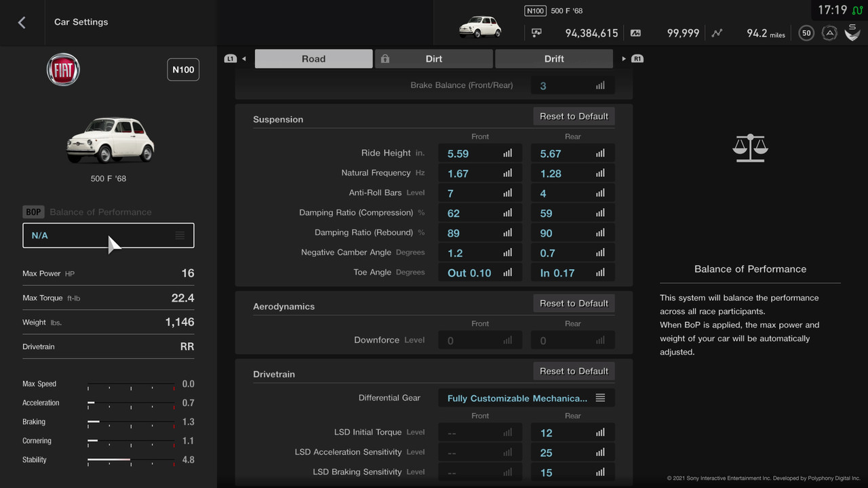Edit front Compression Damping 62
868x488 pixels.
[x=480, y=213]
